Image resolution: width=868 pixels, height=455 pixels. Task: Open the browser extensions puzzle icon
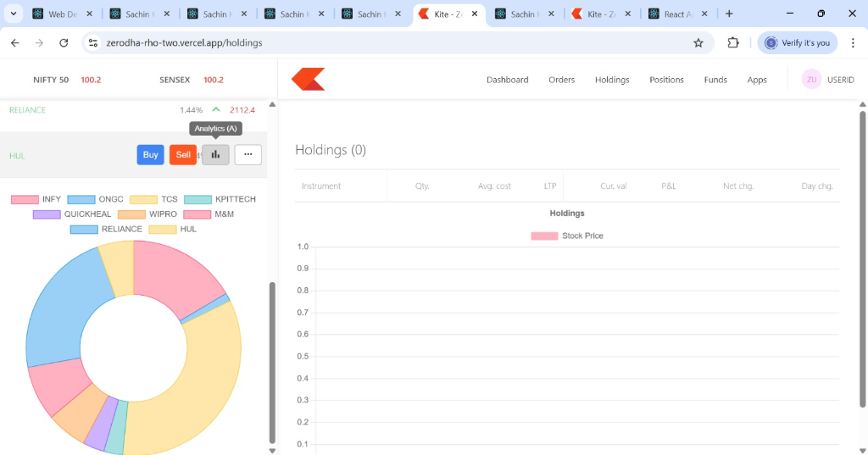733,42
